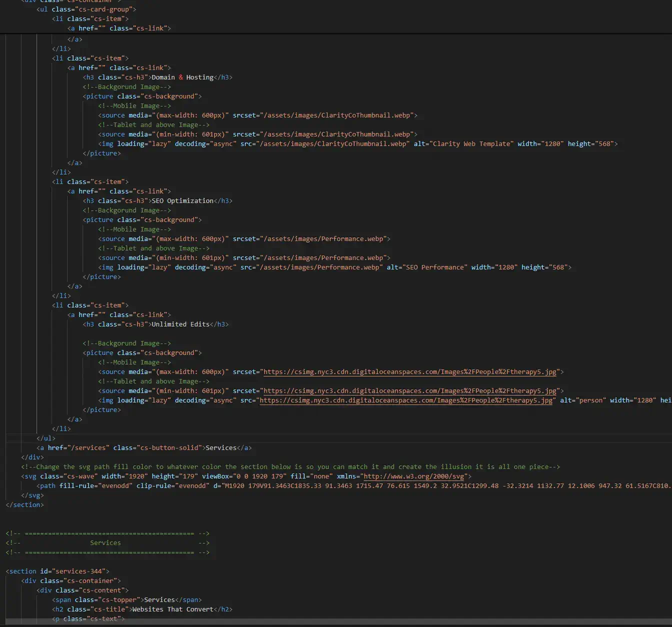
Task: Click the Unlimited Edits heading text
Action: click(180, 324)
